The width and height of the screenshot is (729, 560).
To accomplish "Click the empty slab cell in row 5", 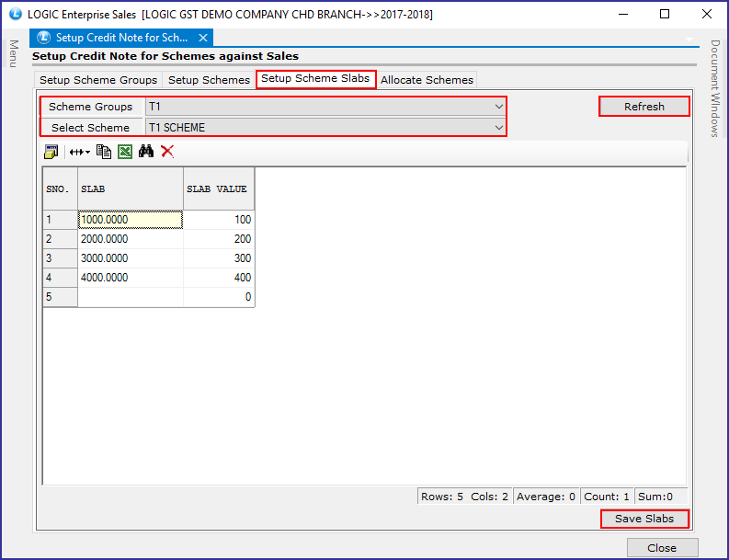I will point(131,297).
